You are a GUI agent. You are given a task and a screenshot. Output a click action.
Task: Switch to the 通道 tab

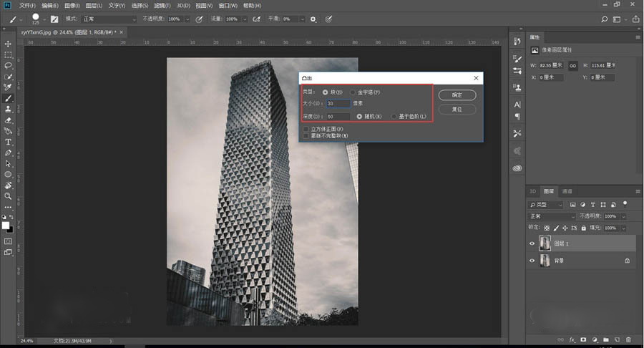[x=567, y=192]
